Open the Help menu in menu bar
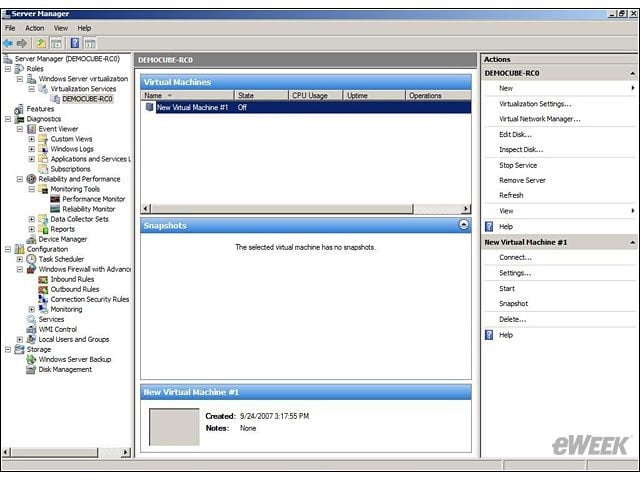This screenshot has width=640, height=480. click(x=84, y=28)
